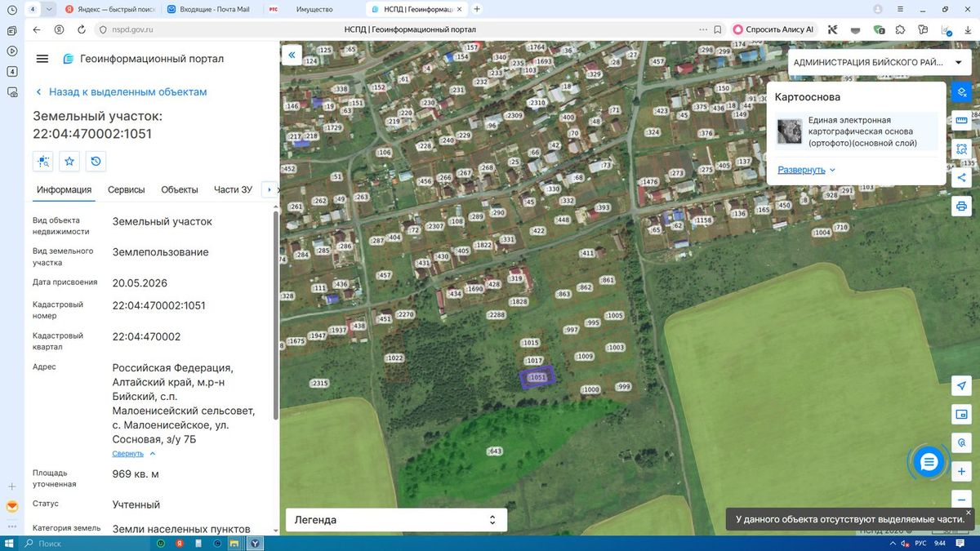The image size is (980, 551).
Task: Collapse the address with Свернуть link
Action: coord(134,454)
